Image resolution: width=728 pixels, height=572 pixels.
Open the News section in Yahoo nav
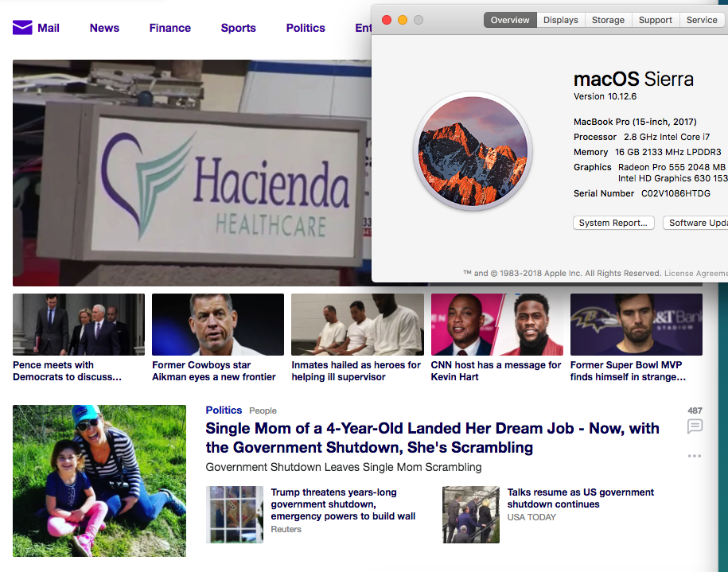tap(104, 28)
